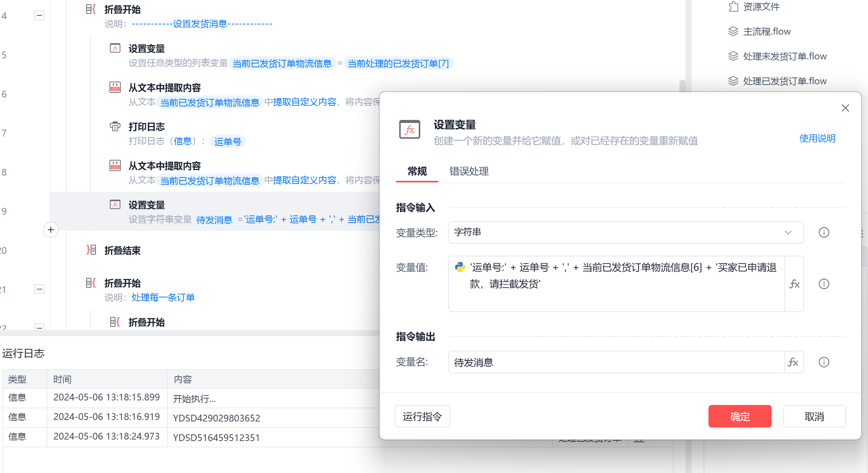Screen dimensions: 868x473
Task: Click info icon next to 变量名 field
Action: coord(824,362)
